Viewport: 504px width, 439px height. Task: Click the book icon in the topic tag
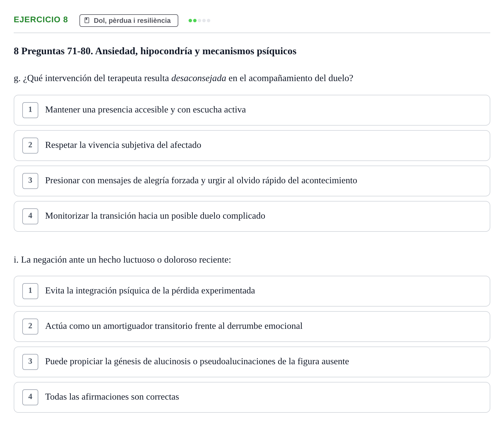click(x=87, y=21)
